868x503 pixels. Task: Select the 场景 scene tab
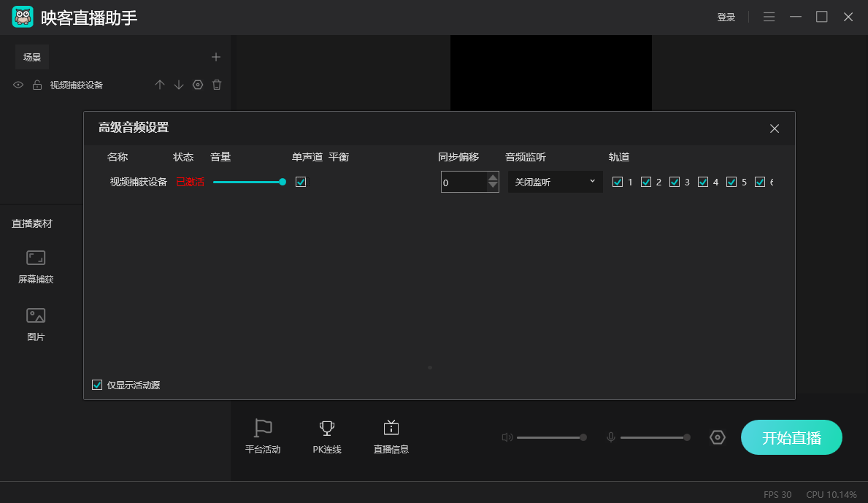[32, 57]
